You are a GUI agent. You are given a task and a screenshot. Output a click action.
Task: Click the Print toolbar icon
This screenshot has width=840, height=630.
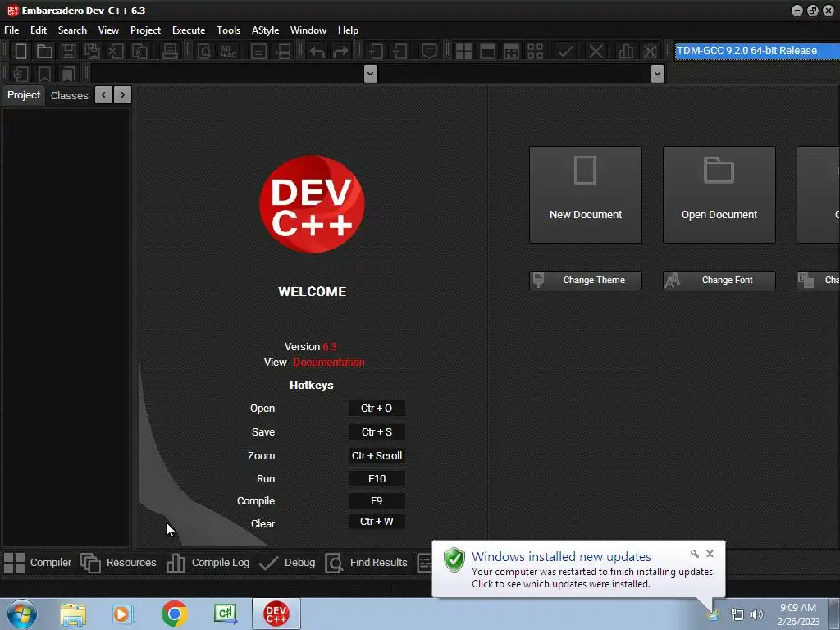(x=170, y=52)
